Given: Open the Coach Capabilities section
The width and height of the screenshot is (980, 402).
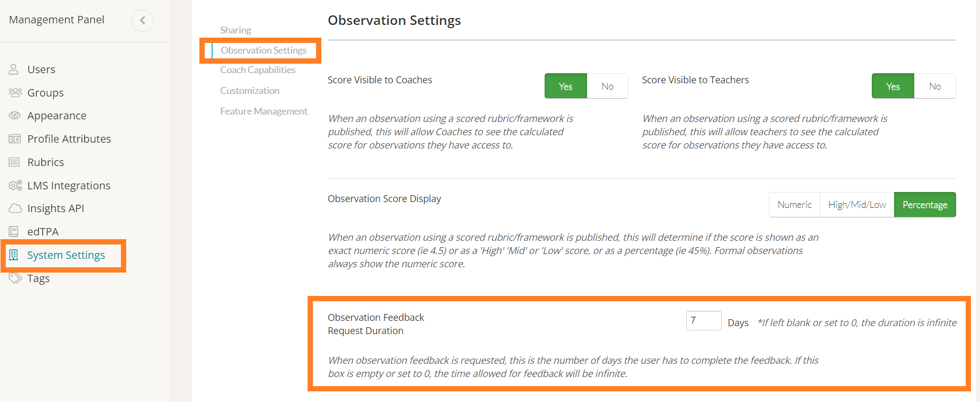Looking at the screenshot, I should pos(258,70).
